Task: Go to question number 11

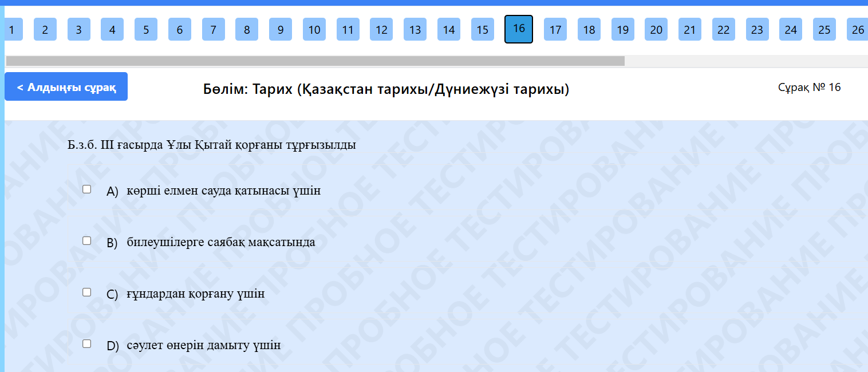Action: point(348,29)
